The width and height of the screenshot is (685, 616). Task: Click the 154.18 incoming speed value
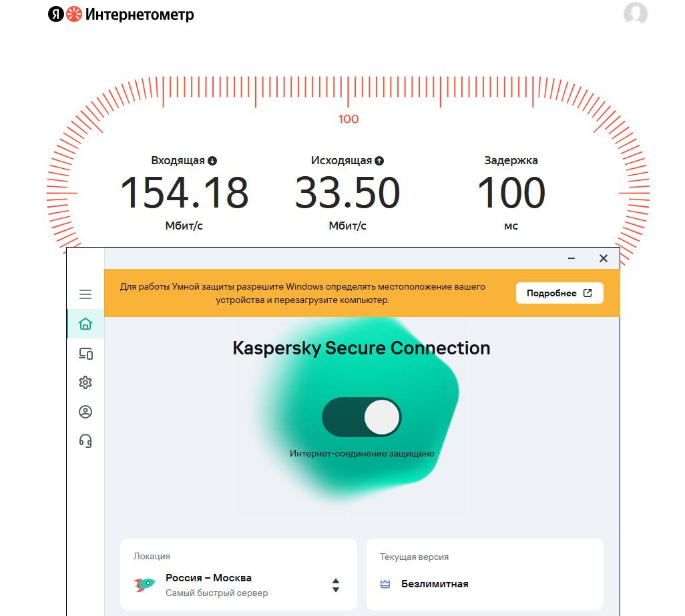[184, 192]
